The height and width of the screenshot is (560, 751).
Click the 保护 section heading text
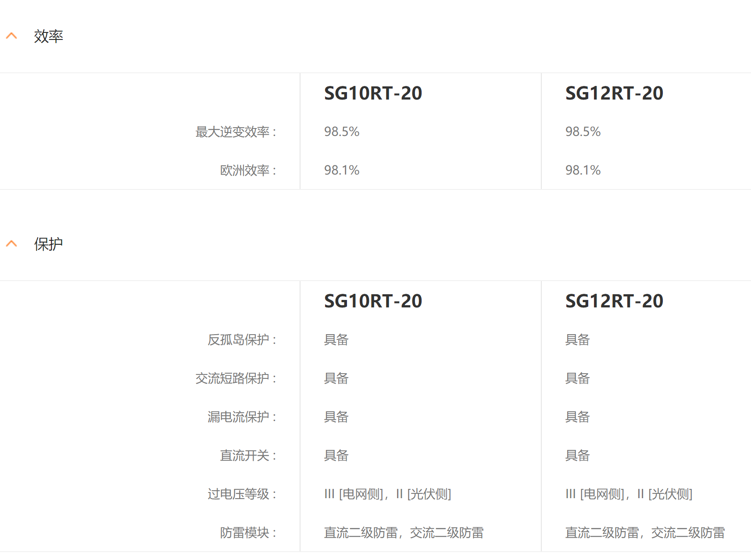[x=48, y=244]
